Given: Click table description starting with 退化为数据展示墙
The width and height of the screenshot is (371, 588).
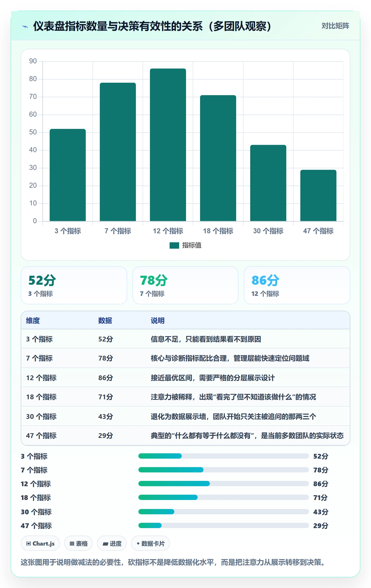Looking at the screenshot, I should click(x=233, y=416).
